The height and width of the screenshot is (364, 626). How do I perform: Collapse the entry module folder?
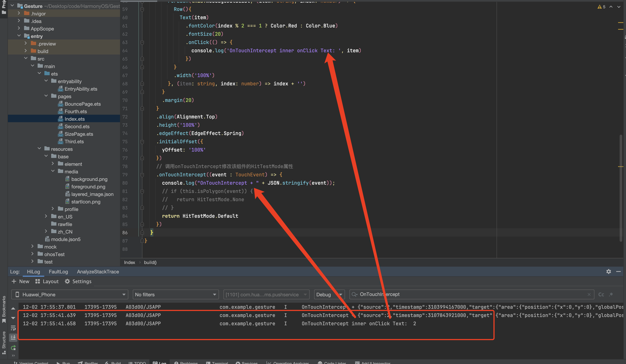[x=19, y=36]
